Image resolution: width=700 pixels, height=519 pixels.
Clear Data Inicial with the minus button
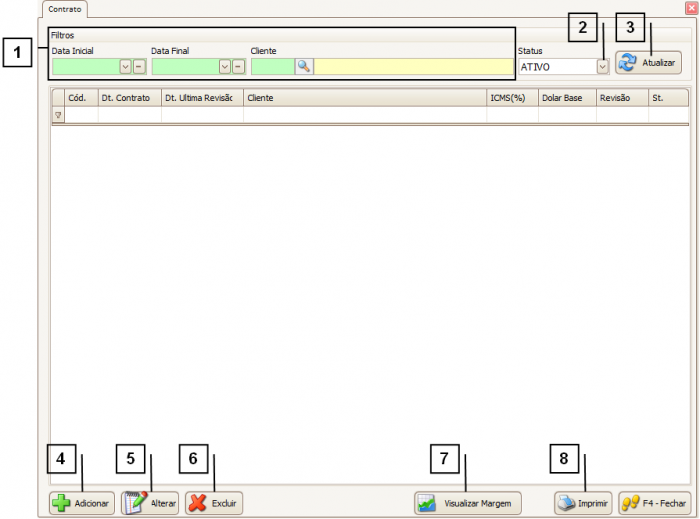point(139,67)
